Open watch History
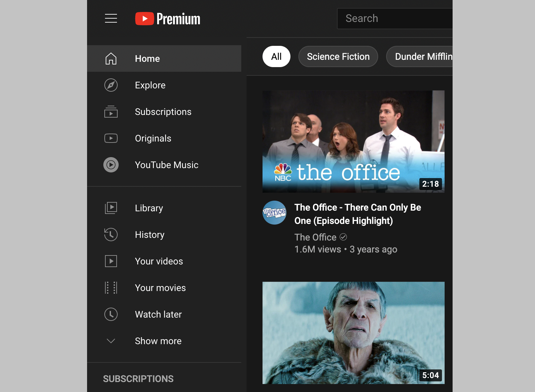535x392 pixels. click(150, 235)
